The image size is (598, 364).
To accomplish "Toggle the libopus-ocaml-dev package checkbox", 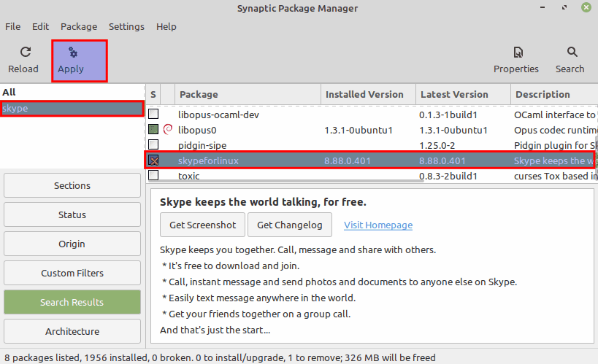I will pyautogui.click(x=153, y=115).
